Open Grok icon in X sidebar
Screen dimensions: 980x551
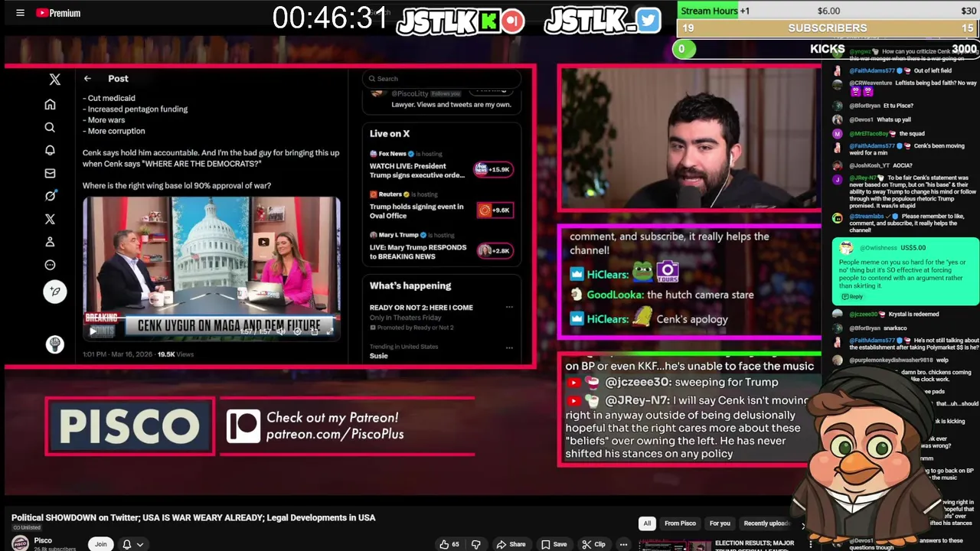click(x=50, y=196)
